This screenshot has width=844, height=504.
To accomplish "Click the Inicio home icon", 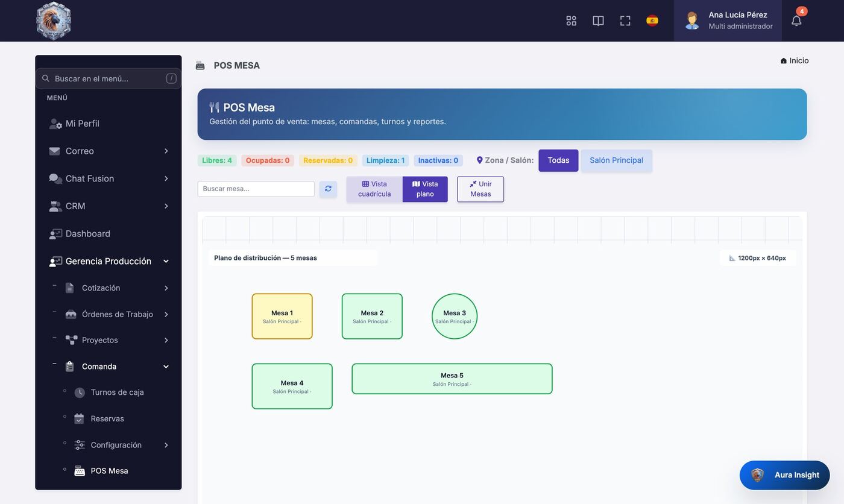I will coord(784,61).
